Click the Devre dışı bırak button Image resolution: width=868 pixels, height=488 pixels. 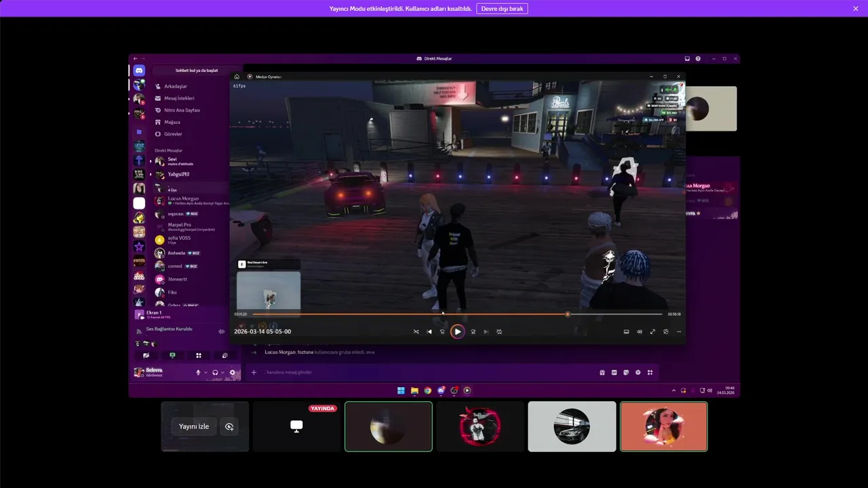coord(502,9)
